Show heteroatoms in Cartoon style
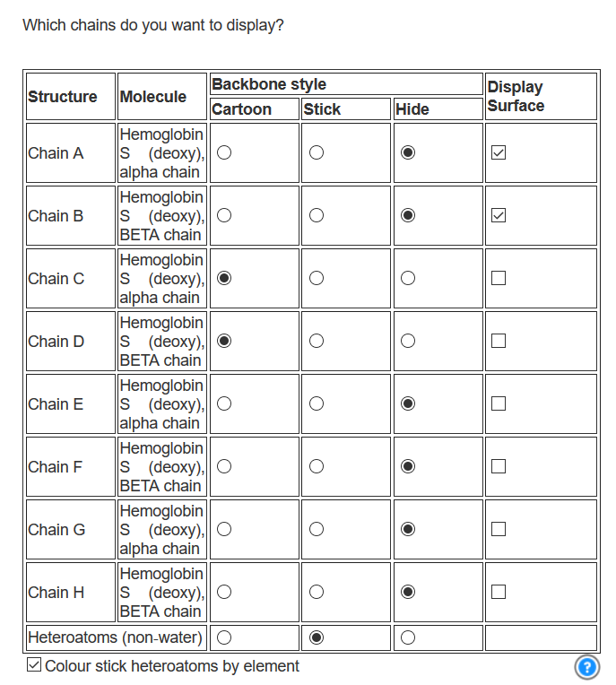 coord(224,637)
